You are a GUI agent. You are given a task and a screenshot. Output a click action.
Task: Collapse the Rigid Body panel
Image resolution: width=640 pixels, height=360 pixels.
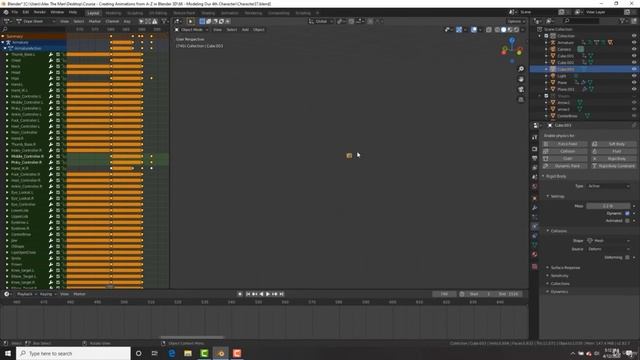point(555,176)
